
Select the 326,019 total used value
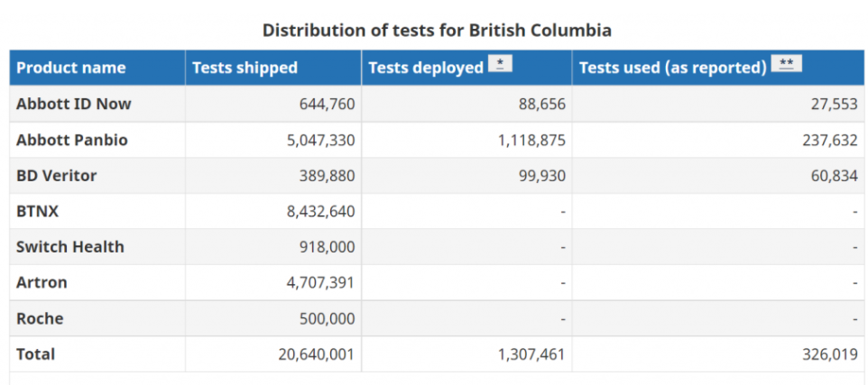[830, 354]
